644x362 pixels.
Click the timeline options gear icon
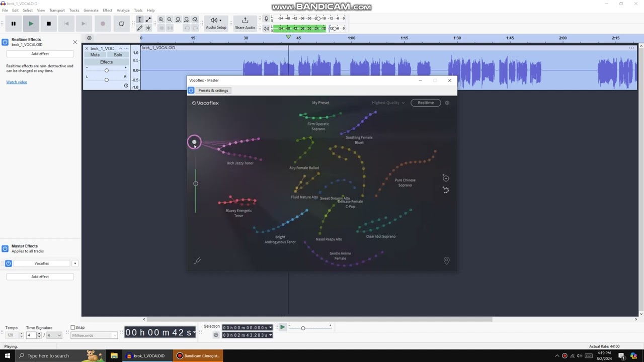click(89, 38)
